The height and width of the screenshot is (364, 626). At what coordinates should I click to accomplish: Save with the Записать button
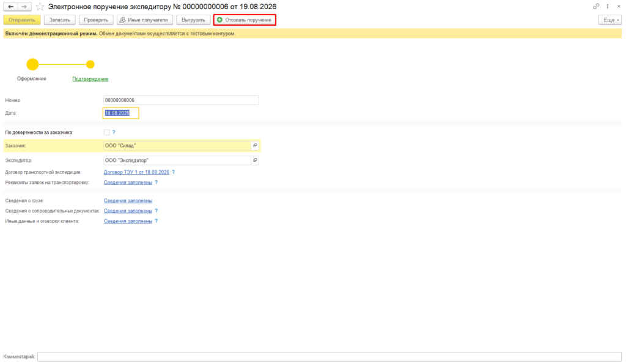(59, 20)
